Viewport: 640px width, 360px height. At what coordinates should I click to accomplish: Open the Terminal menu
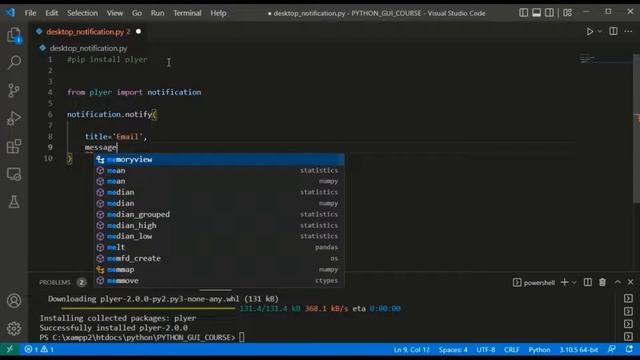point(187,13)
